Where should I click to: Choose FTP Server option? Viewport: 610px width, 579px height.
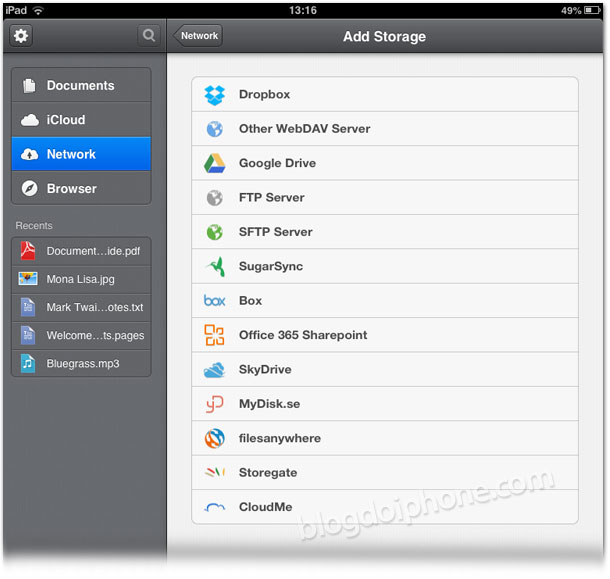click(x=385, y=198)
